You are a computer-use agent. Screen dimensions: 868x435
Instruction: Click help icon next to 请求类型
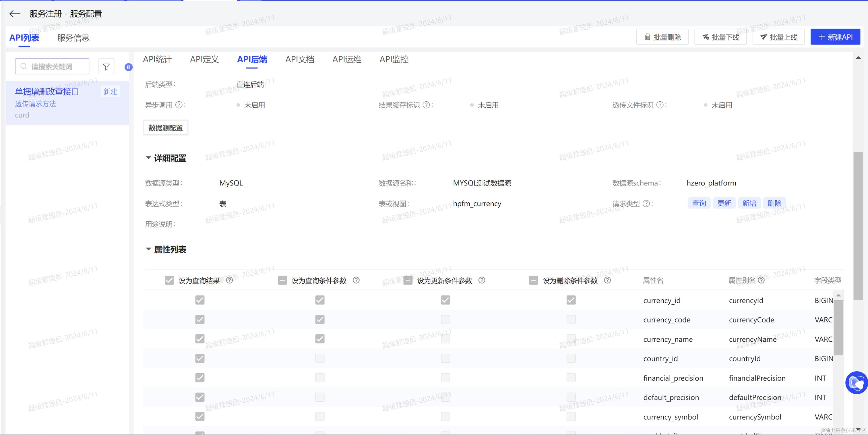point(646,204)
